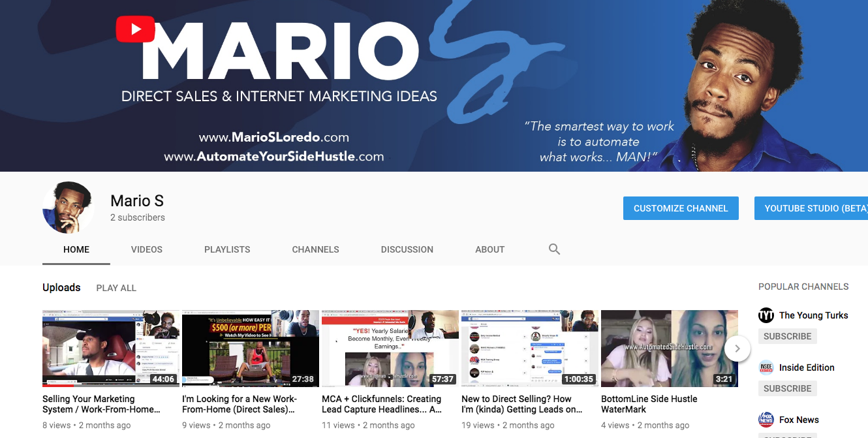Click the Inside Edition channel name
The width and height of the screenshot is (868, 438).
(x=807, y=368)
